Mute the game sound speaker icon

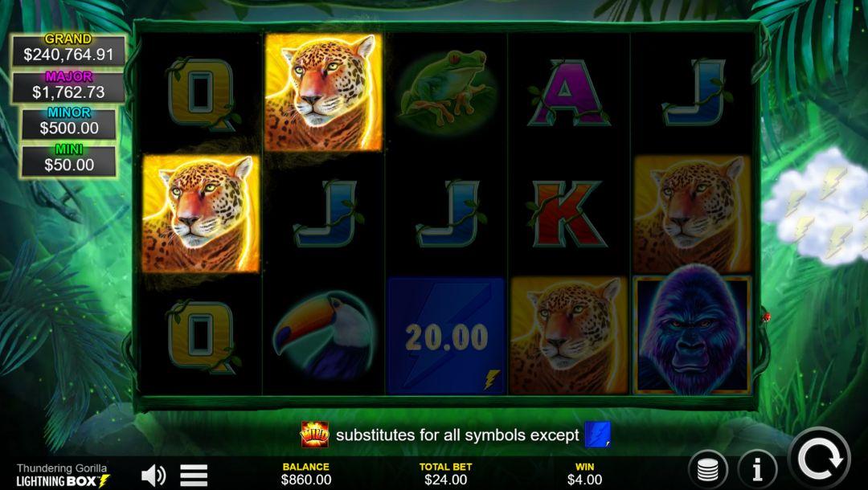(154, 475)
